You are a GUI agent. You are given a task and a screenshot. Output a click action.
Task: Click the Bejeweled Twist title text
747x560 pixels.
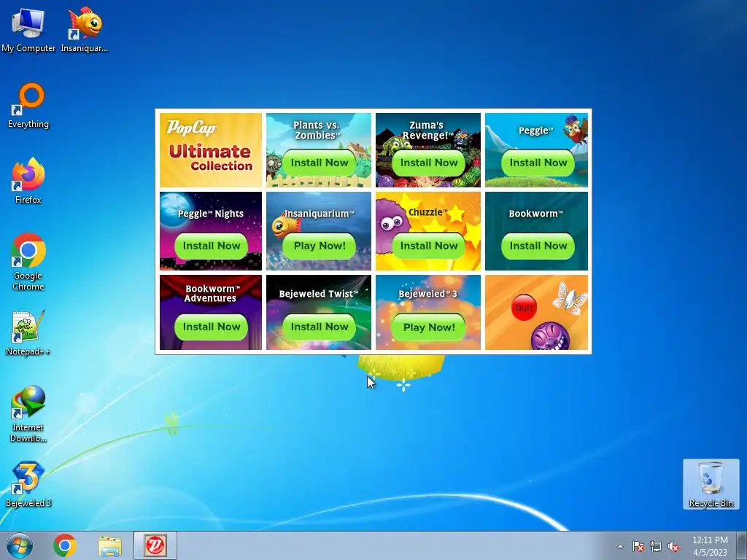point(318,295)
